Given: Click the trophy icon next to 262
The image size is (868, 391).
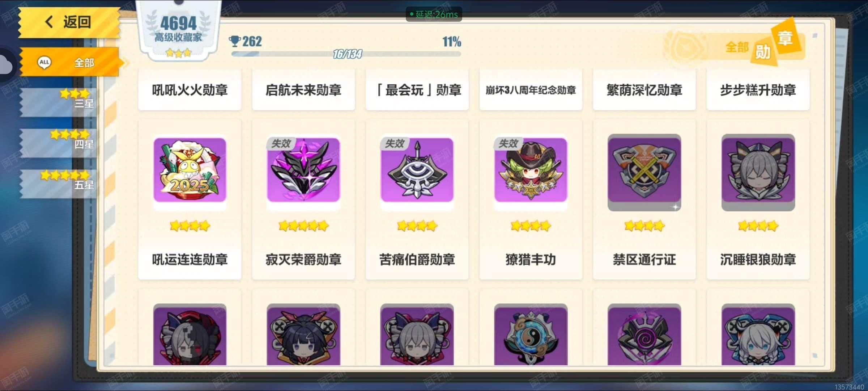Looking at the screenshot, I should [x=235, y=41].
